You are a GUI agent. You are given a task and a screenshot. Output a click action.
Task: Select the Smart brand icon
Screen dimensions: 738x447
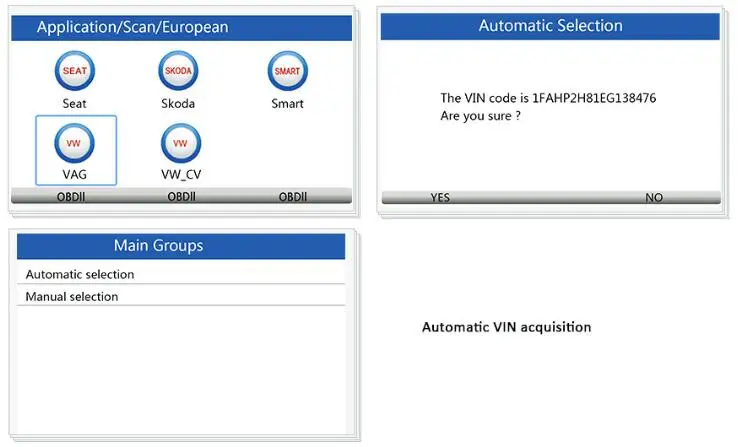288,71
